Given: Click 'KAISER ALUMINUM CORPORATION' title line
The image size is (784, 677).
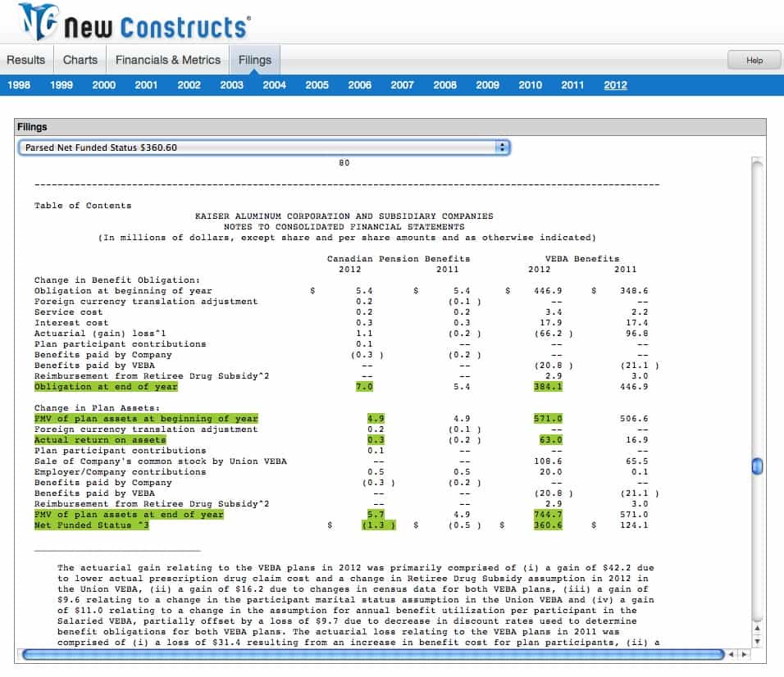Looking at the screenshot, I should tap(344, 216).
